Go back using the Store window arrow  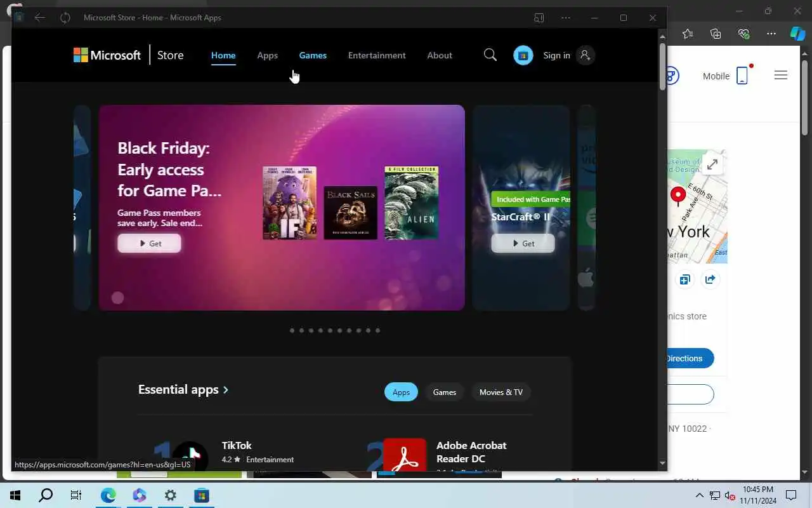point(39,18)
